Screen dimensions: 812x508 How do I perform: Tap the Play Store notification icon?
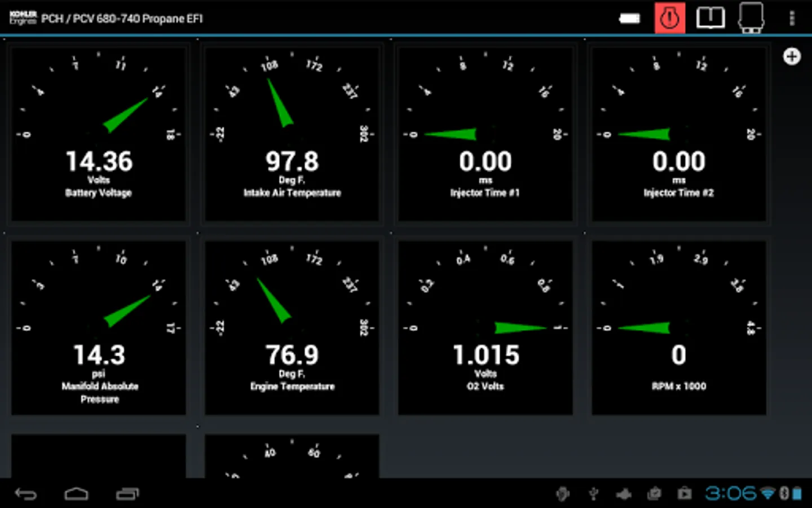[x=685, y=494]
